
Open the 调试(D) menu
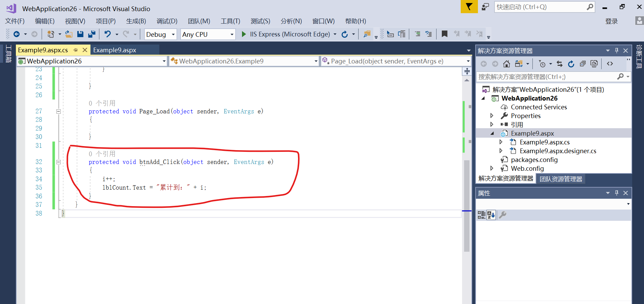(166, 21)
